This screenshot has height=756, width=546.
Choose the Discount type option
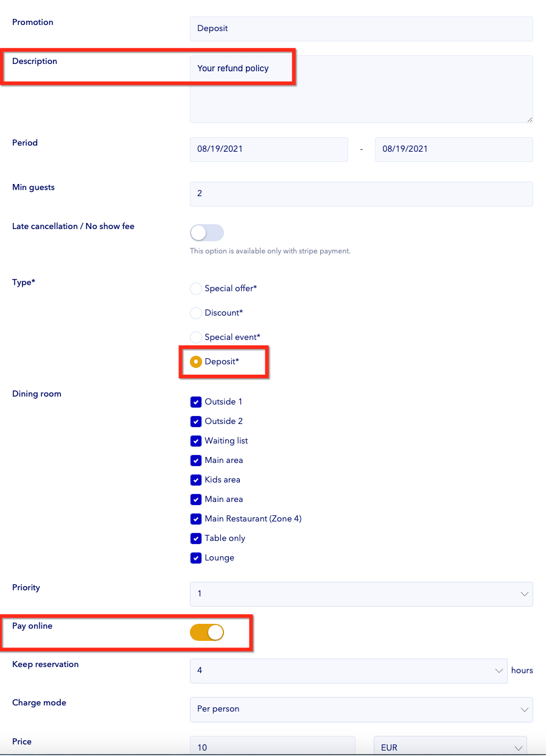196,313
